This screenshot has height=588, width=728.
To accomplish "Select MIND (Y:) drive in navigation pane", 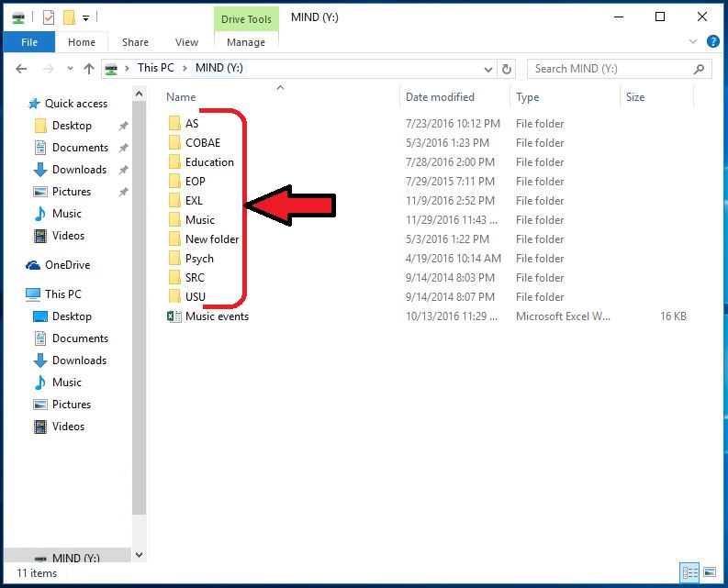I will tap(67, 557).
